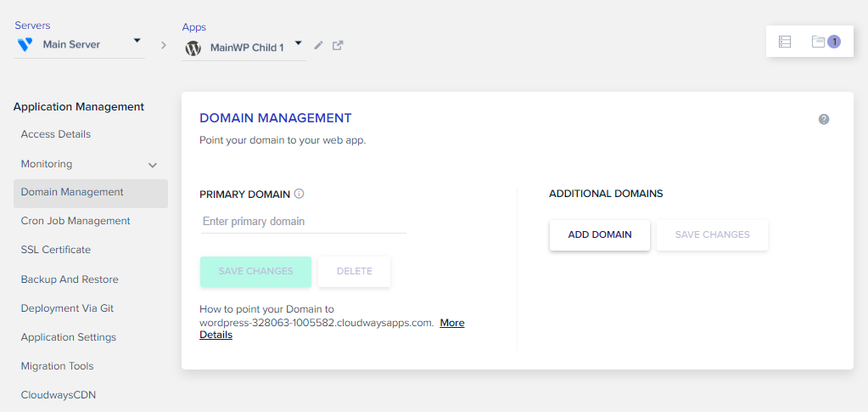Screen dimensions: 868x412
Task: Open Backup And Restore
Action: (70, 279)
